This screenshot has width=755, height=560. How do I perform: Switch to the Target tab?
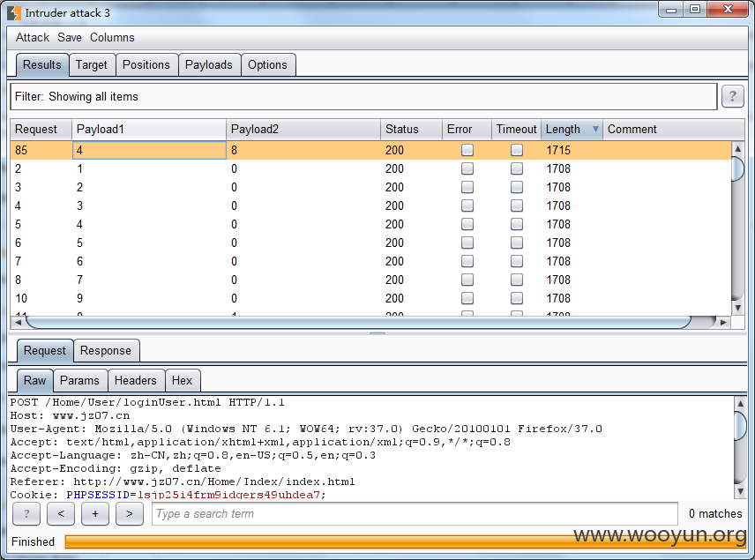point(92,64)
